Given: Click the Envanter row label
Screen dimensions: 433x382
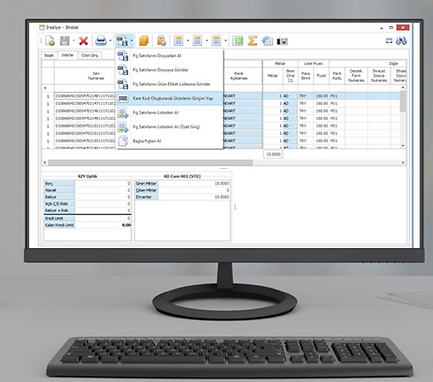Looking at the screenshot, I should coord(146,197).
